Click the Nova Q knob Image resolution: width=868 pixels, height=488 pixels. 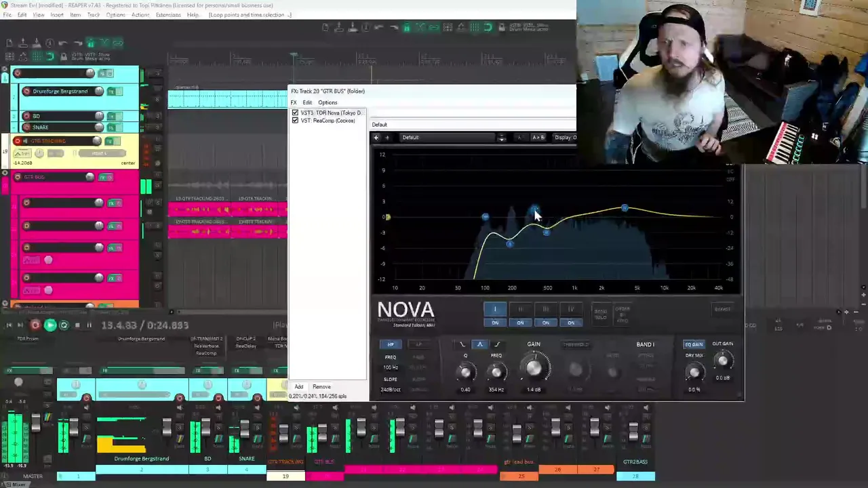coord(465,372)
